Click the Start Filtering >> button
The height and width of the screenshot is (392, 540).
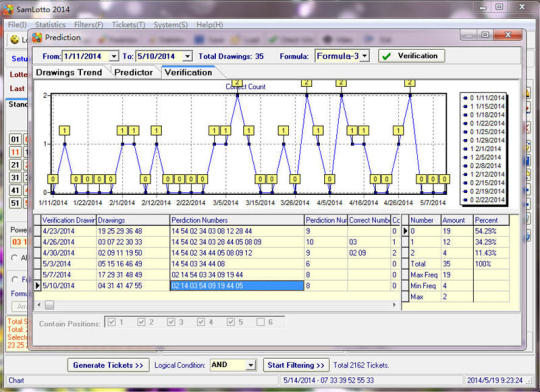click(x=296, y=365)
